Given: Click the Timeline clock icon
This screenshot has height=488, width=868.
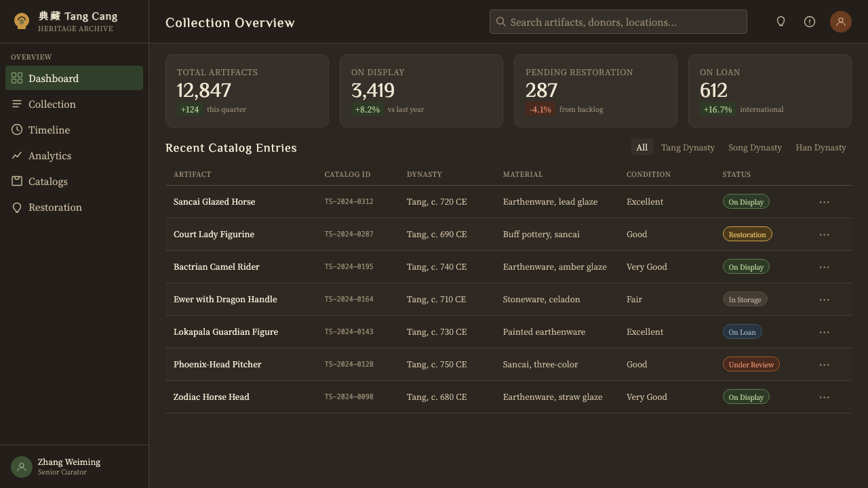Looking at the screenshot, I should click(x=17, y=130).
